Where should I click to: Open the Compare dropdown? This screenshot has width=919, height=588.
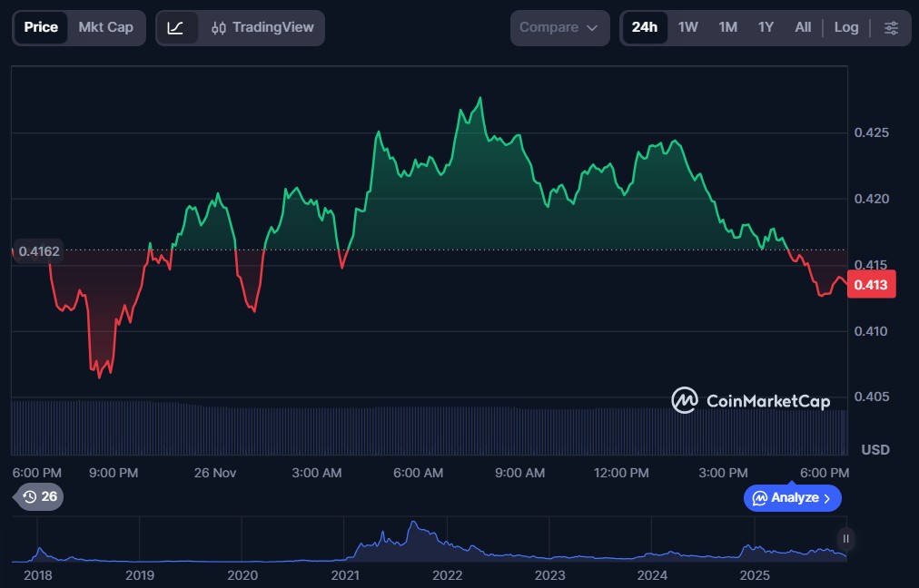pyautogui.click(x=558, y=28)
